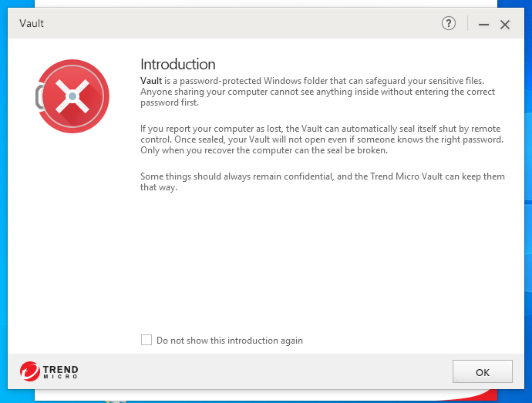Viewport: 532px width, 403px height.
Task: Minimize the Vault window
Action: pyautogui.click(x=483, y=25)
